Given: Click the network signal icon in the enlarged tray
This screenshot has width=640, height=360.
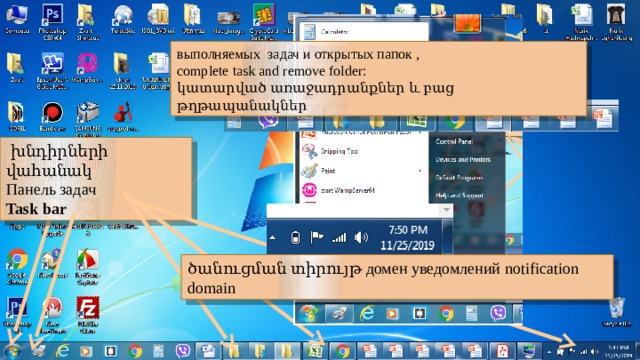Looking at the screenshot, I should (x=339, y=237).
